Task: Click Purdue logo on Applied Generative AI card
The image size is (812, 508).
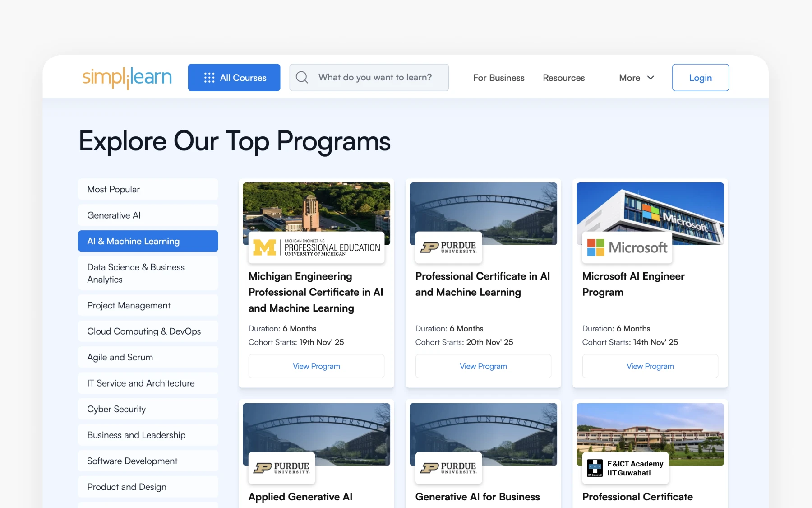Action: (x=281, y=468)
